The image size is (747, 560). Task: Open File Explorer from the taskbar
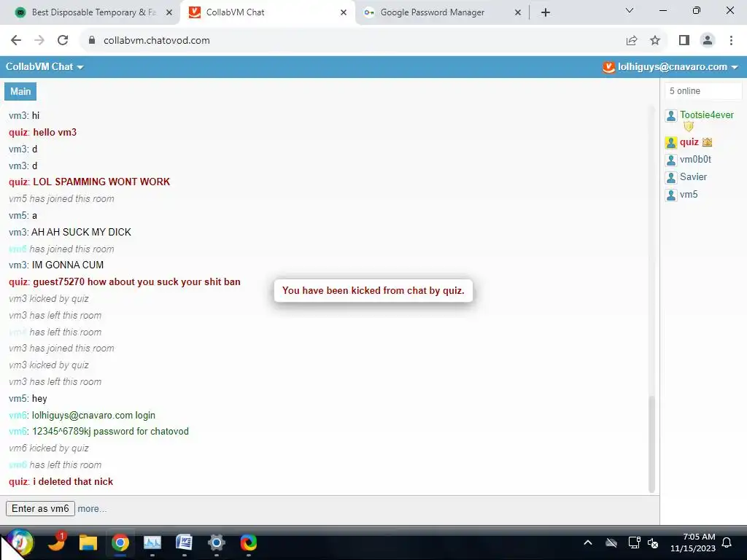(88, 542)
